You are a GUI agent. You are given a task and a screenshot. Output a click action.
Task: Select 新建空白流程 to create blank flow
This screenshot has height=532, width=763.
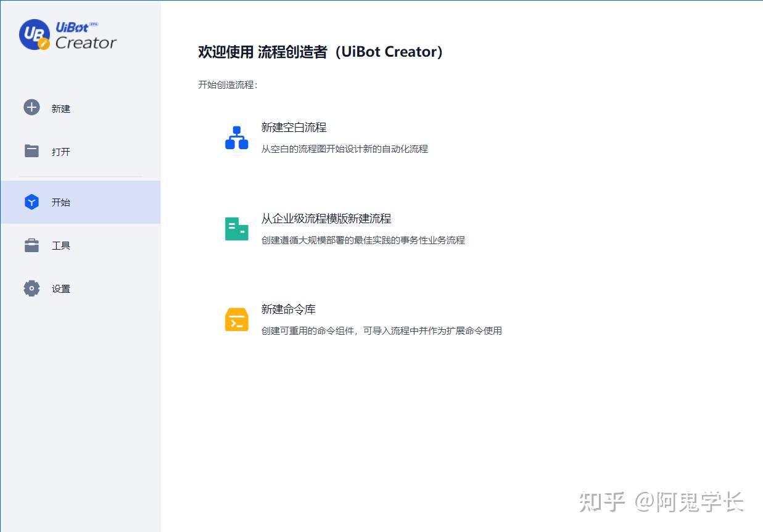(293, 128)
